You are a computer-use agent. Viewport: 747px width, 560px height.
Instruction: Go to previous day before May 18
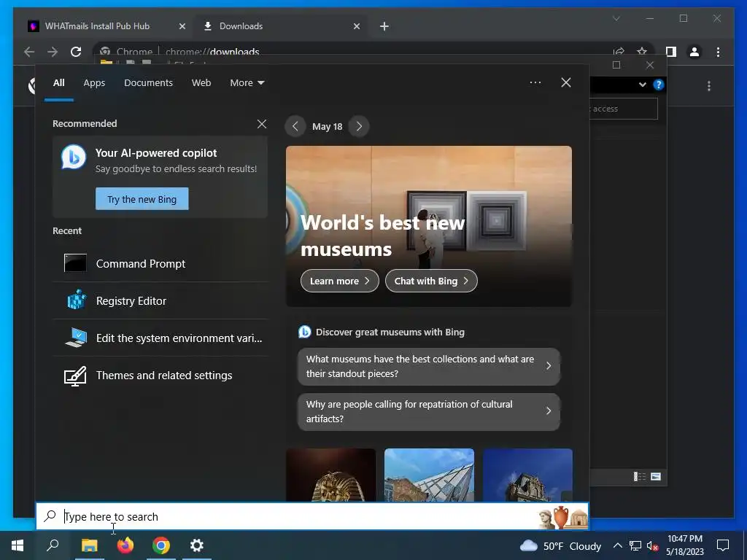[x=295, y=126]
